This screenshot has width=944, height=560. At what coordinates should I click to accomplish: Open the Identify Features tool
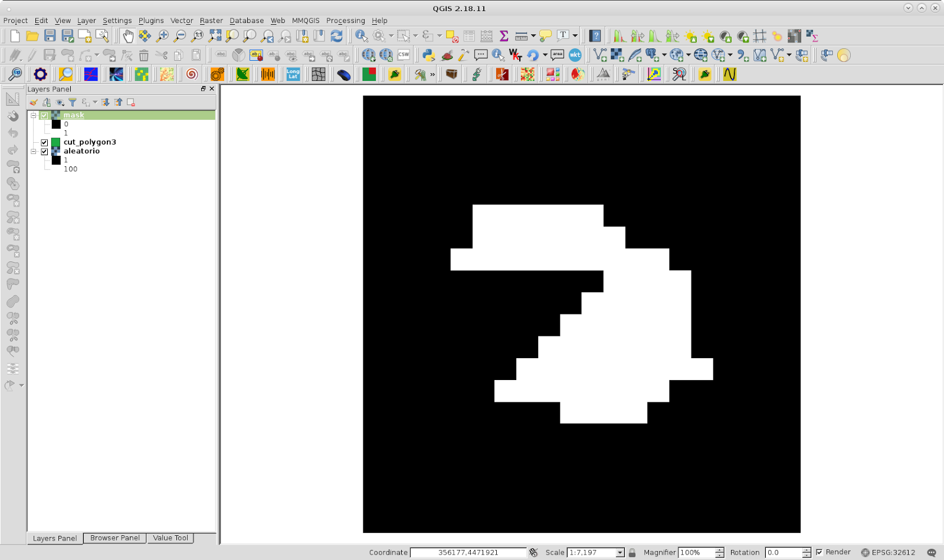[361, 35]
